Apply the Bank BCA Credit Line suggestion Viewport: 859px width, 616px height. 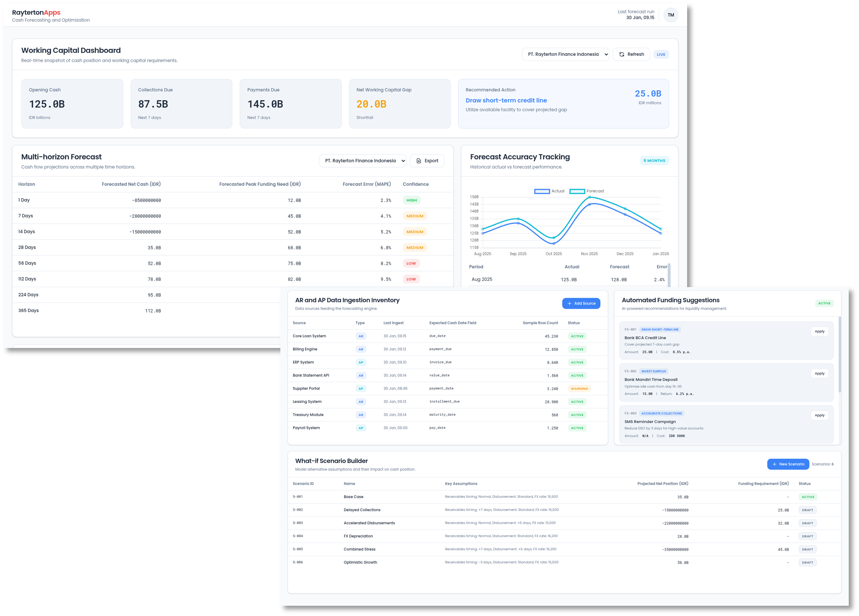[x=820, y=331]
